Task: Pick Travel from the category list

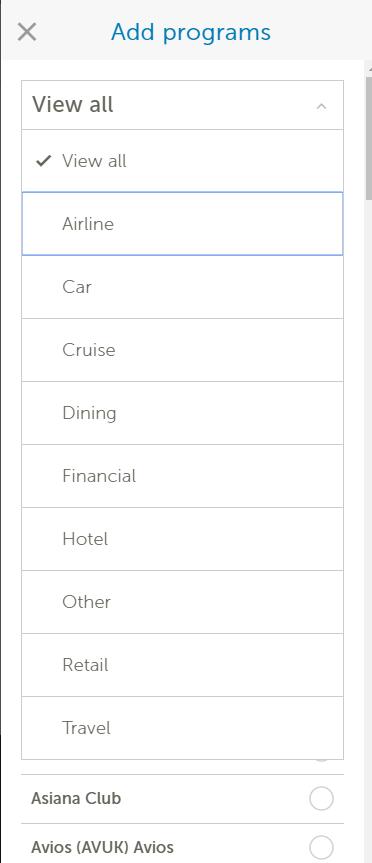Action: [182, 728]
